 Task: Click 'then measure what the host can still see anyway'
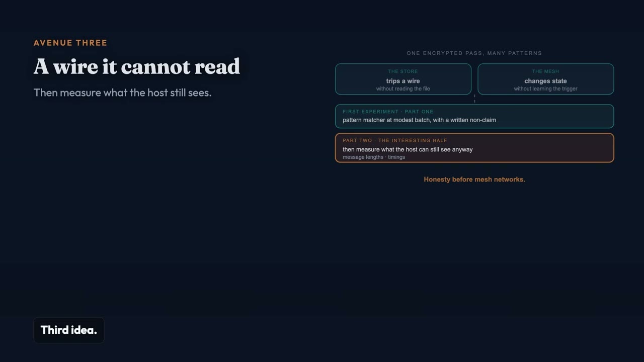(408, 149)
